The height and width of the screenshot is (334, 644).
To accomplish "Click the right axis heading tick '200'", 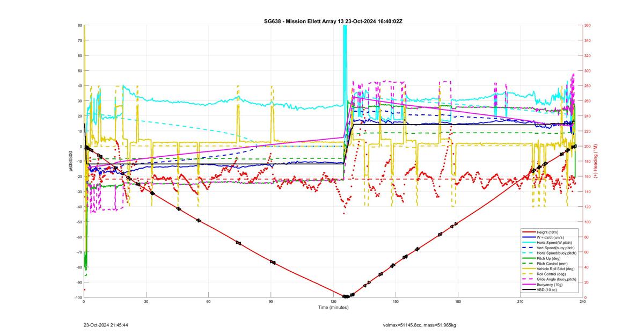I will (x=587, y=146).
